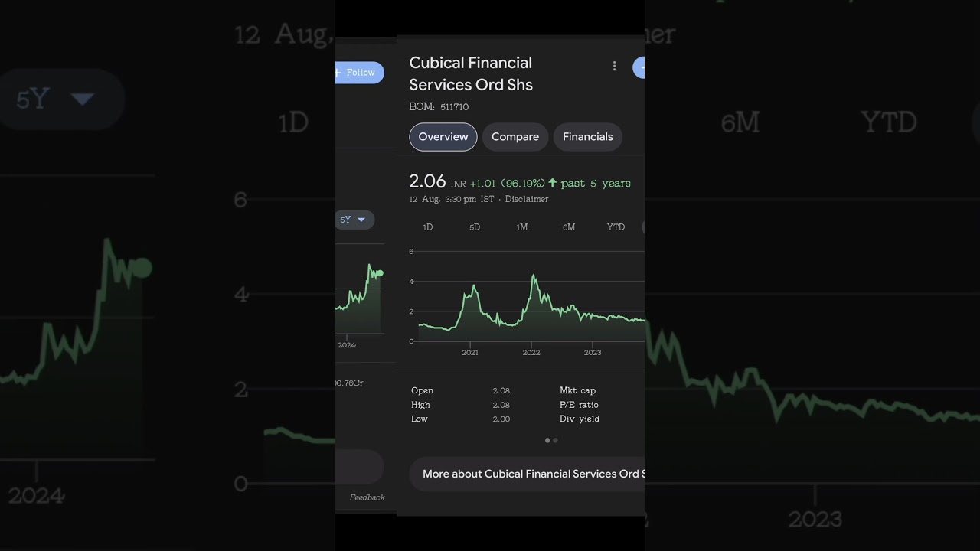Select the 1D chart range
The width and height of the screenshot is (980, 551).
(428, 227)
